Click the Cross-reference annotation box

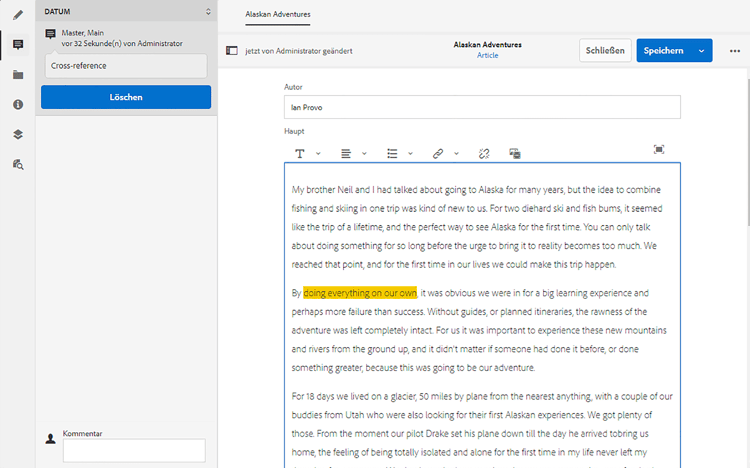126,66
